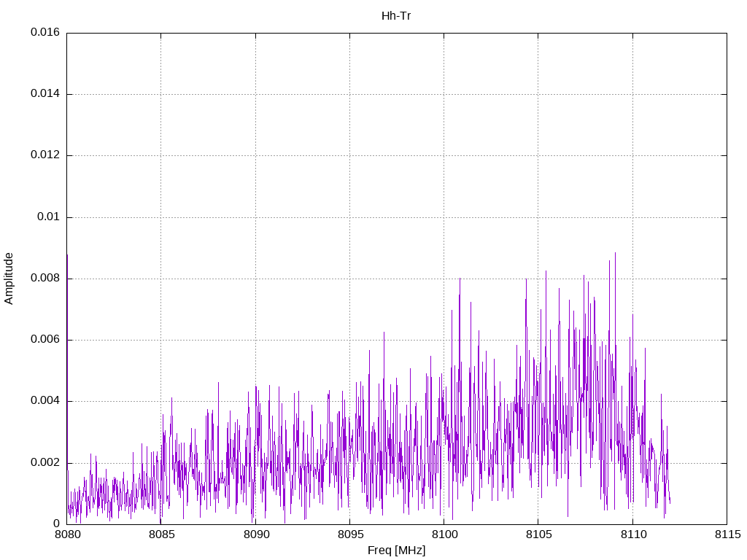Viewport: 747px width, 560px height.
Task: Click the 0.002 y-axis tick label
Action: pos(44,463)
